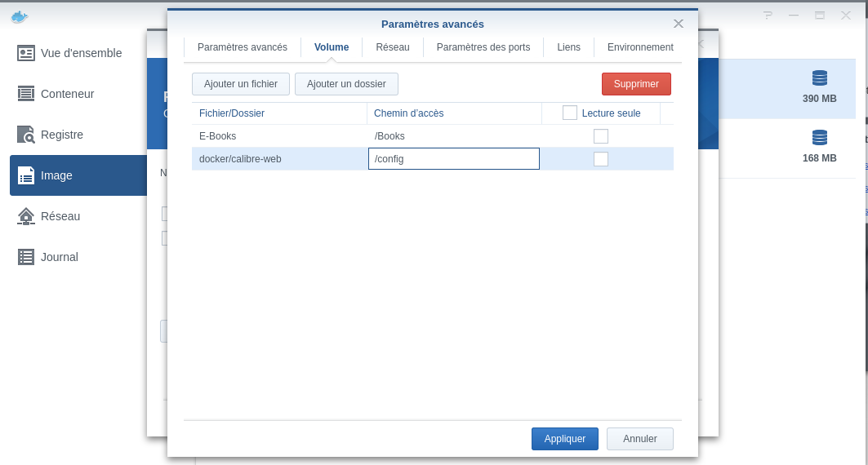Open Vue d'ensemble overview section
The image size is (868, 465).
pos(80,53)
